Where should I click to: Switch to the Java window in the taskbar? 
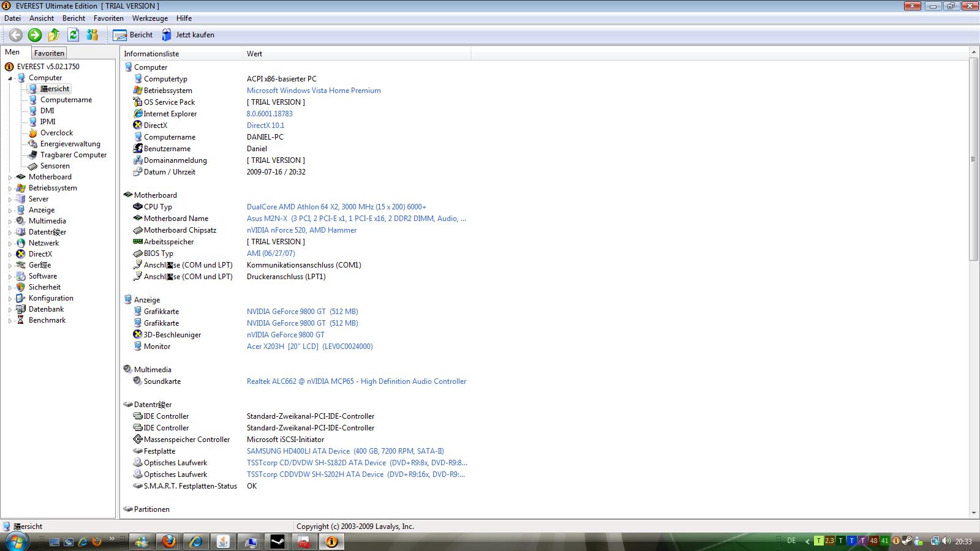coord(223,541)
